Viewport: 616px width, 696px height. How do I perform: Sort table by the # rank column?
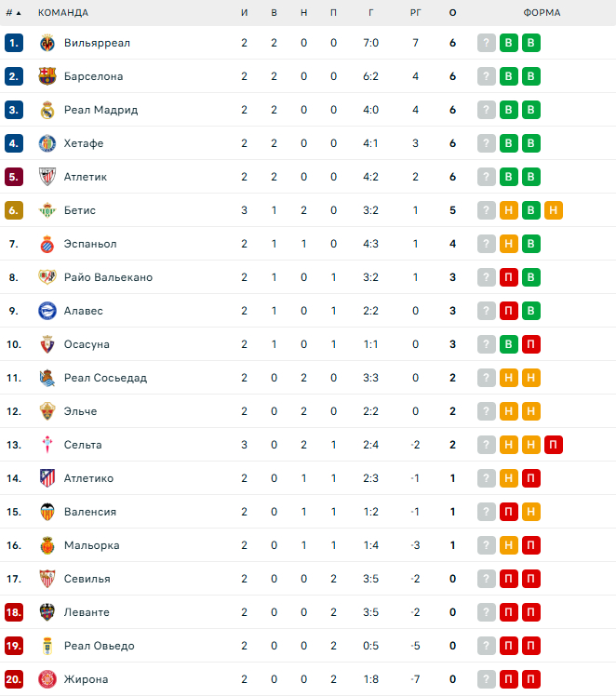click(13, 13)
